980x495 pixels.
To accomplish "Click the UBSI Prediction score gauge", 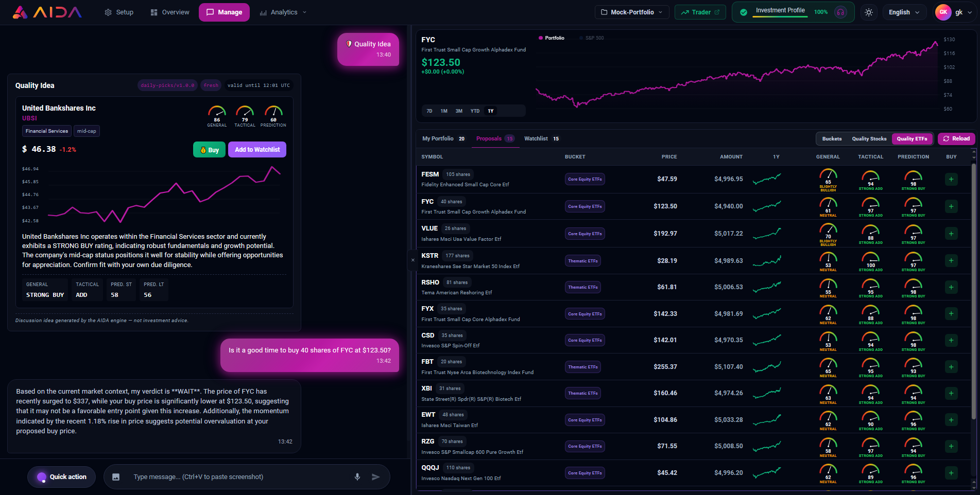I will pyautogui.click(x=273, y=116).
